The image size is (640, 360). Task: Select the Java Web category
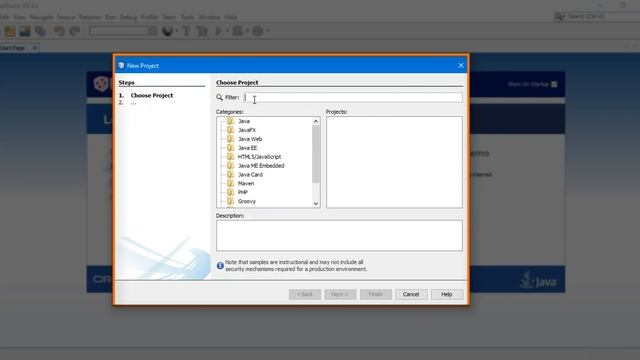(x=250, y=139)
